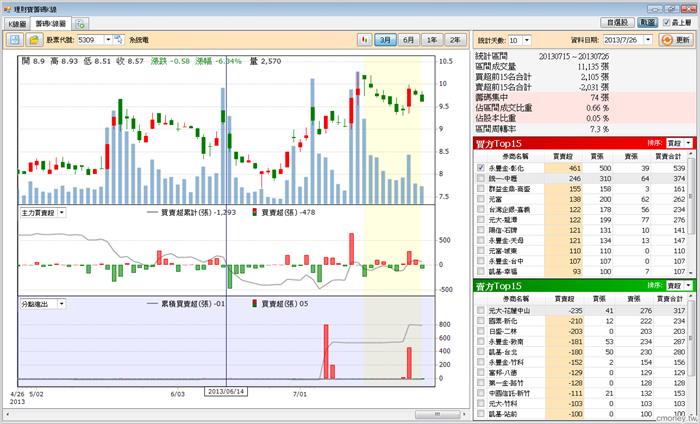The height and width of the screenshot is (424, 700).
Task: Click the 凱基-幸福 buyer row
Action: tap(580, 271)
